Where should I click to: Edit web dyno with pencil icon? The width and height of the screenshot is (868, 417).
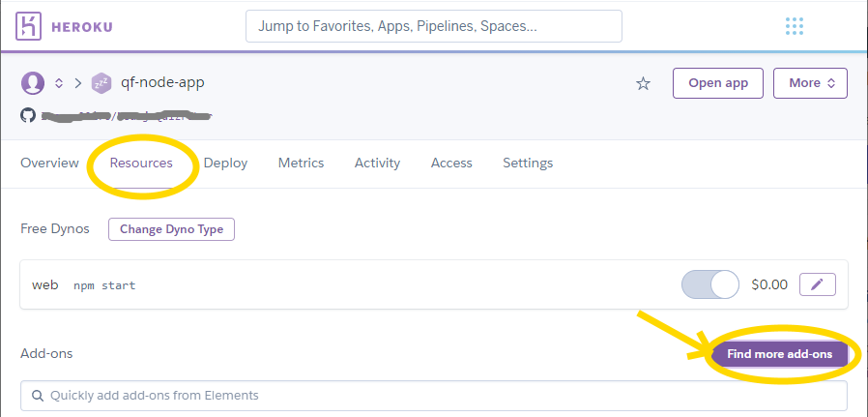[x=818, y=284]
